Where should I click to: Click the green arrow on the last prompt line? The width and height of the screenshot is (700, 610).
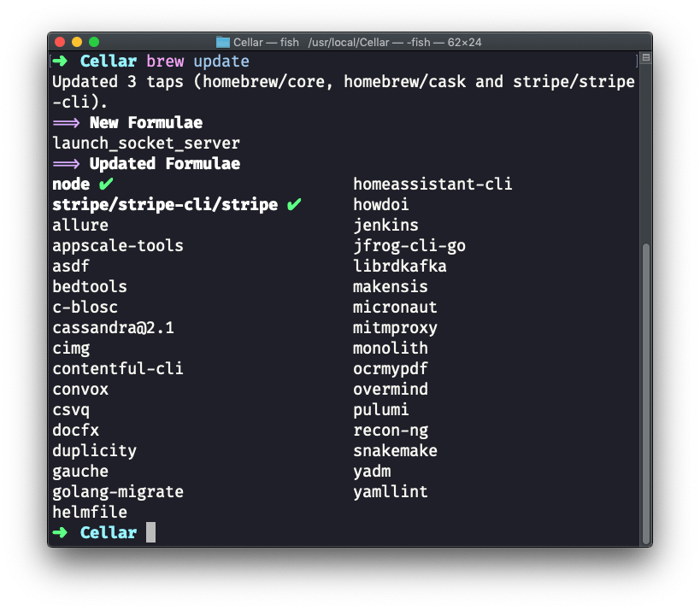(61, 532)
